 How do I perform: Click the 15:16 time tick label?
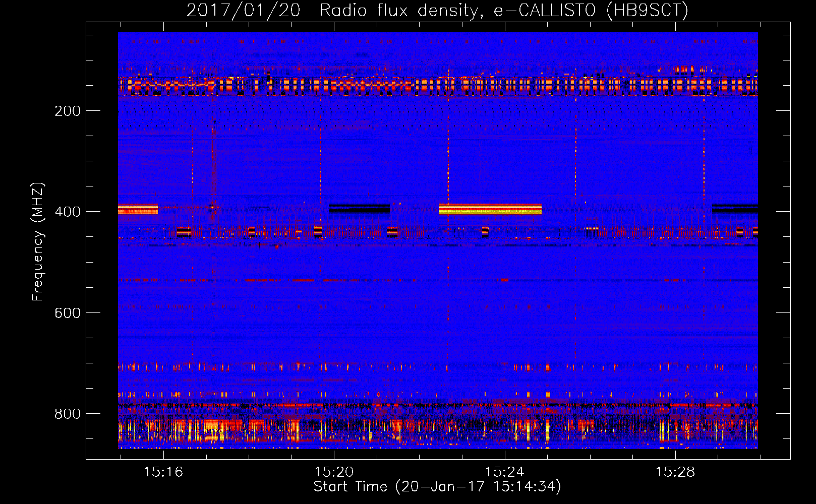point(163,472)
